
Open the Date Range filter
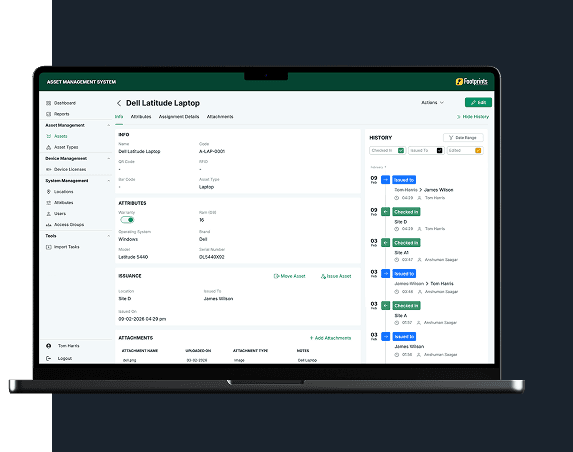tap(463, 138)
